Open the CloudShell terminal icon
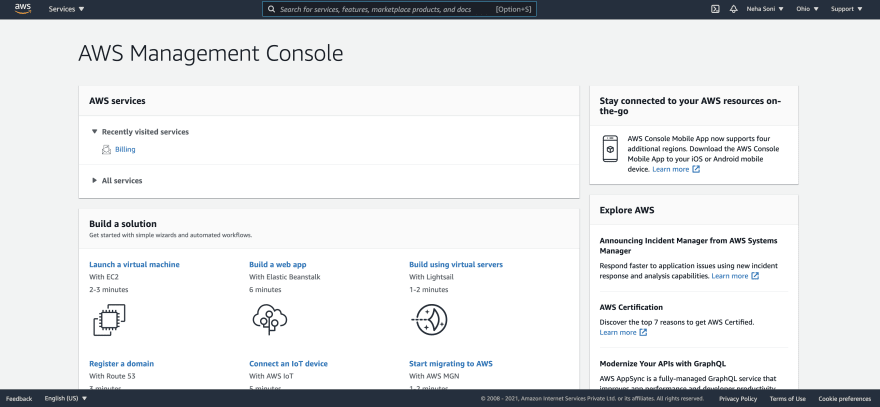Image resolution: width=880 pixels, height=407 pixels. 716,9
